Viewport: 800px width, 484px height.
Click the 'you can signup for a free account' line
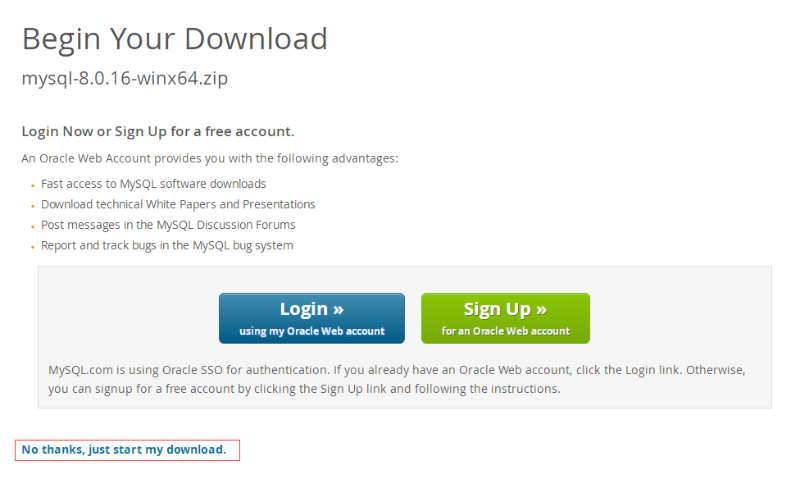[304, 389]
